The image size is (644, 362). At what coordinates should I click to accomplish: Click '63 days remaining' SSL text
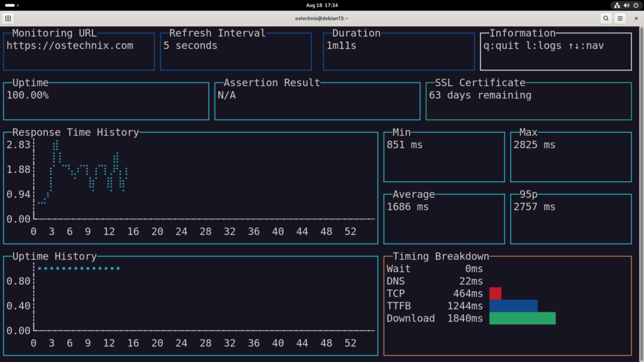coord(480,96)
